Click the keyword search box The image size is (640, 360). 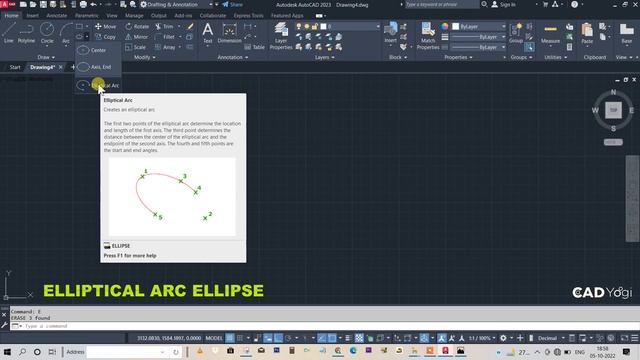[442, 4]
